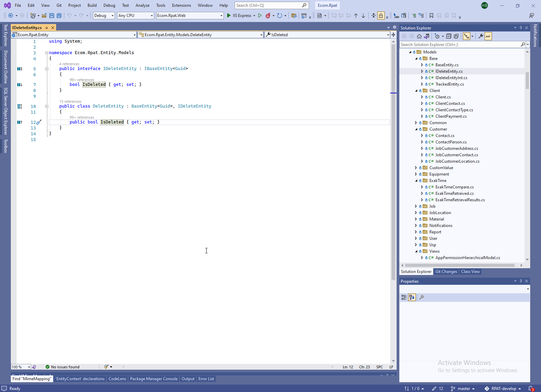Toggle Show All Files in Solution Explorer

click(456, 36)
